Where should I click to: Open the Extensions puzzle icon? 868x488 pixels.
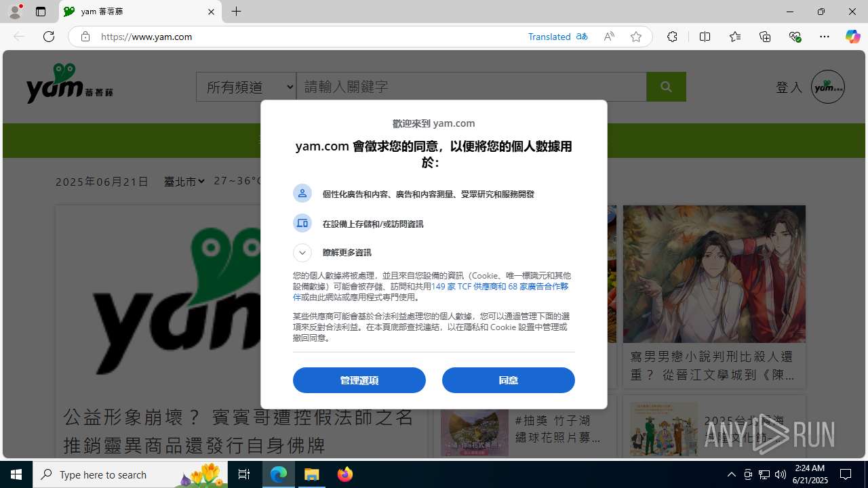coord(672,37)
